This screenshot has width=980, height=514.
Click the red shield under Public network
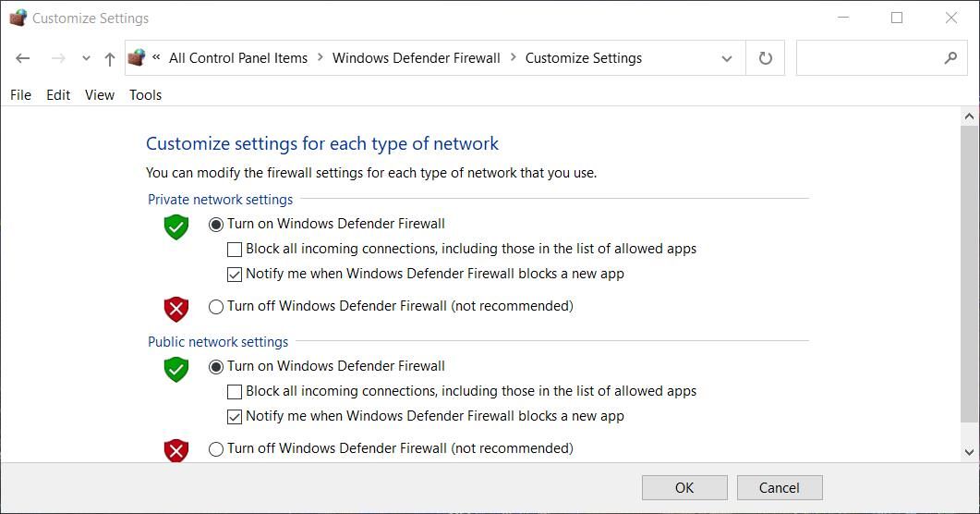[175, 450]
